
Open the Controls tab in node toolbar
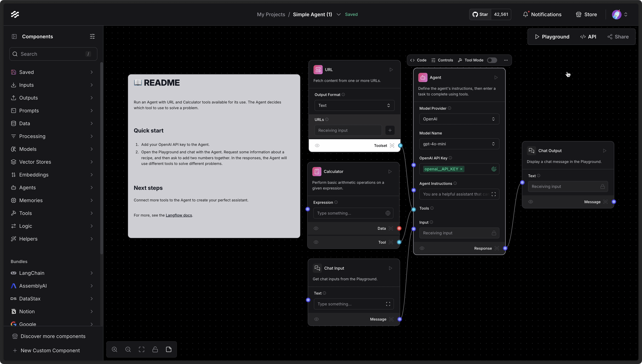click(x=442, y=60)
